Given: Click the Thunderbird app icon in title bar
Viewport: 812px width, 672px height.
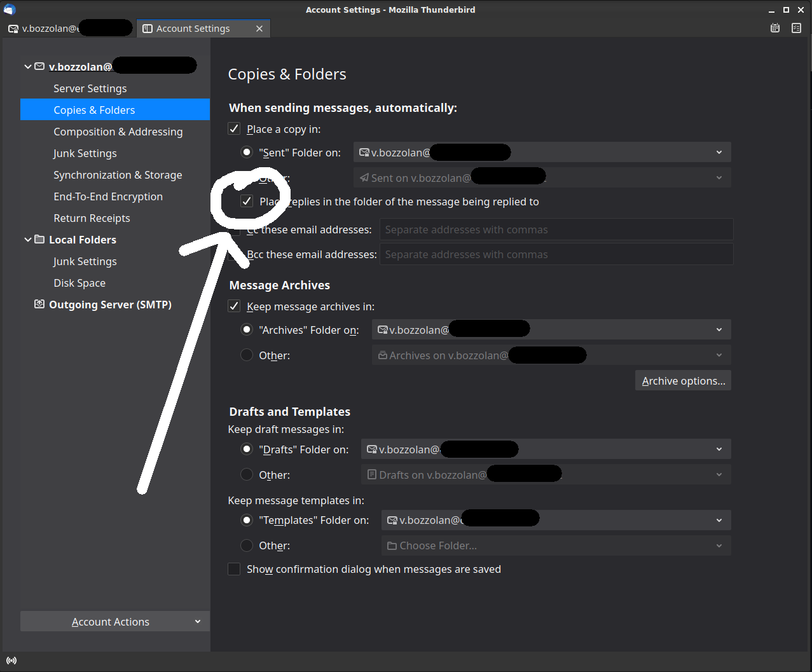Looking at the screenshot, I should tap(10, 9).
